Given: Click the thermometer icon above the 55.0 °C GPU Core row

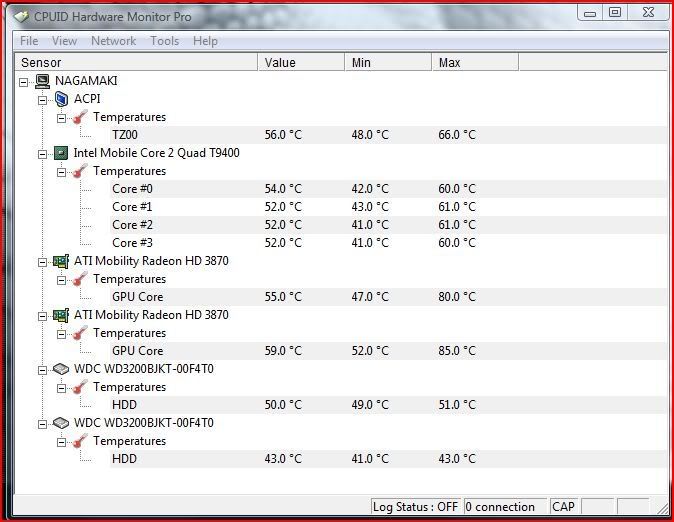Looking at the screenshot, I should pyautogui.click(x=80, y=279).
